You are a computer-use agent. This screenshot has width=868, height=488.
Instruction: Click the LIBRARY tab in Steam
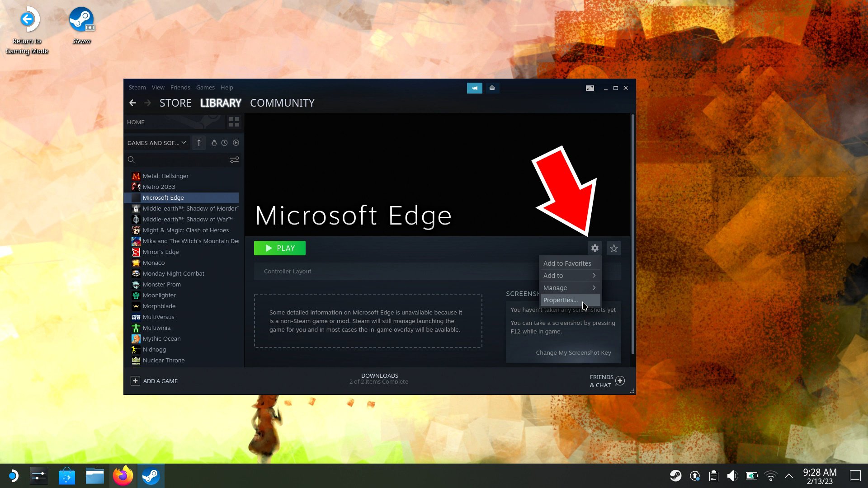coord(221,102)
